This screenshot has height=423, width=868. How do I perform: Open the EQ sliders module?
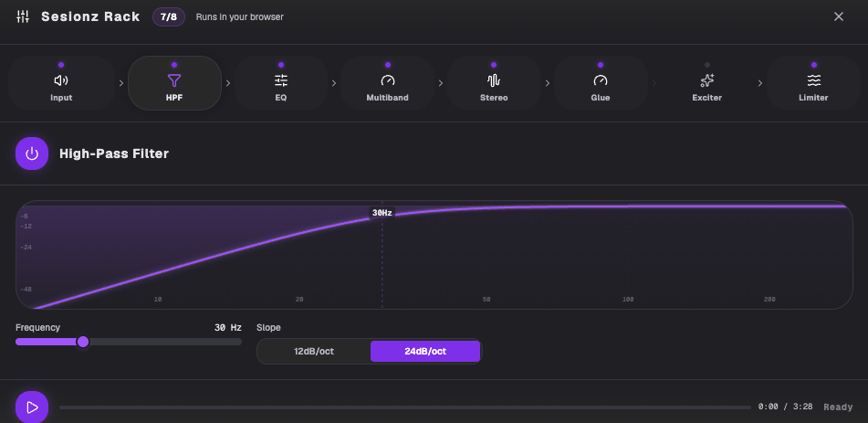(280, 83)
